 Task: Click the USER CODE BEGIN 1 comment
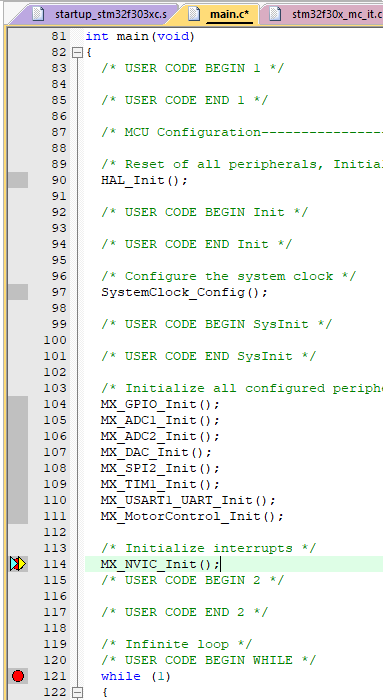tap(192, 69)
